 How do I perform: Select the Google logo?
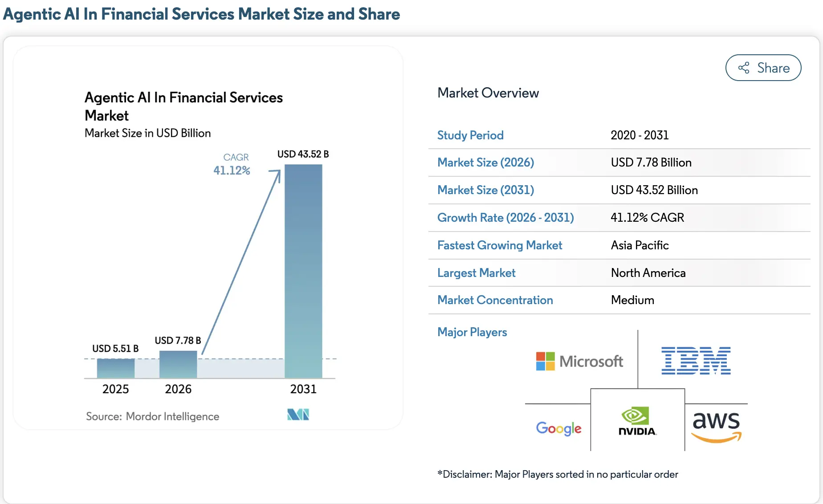click(x=558, y=428)
